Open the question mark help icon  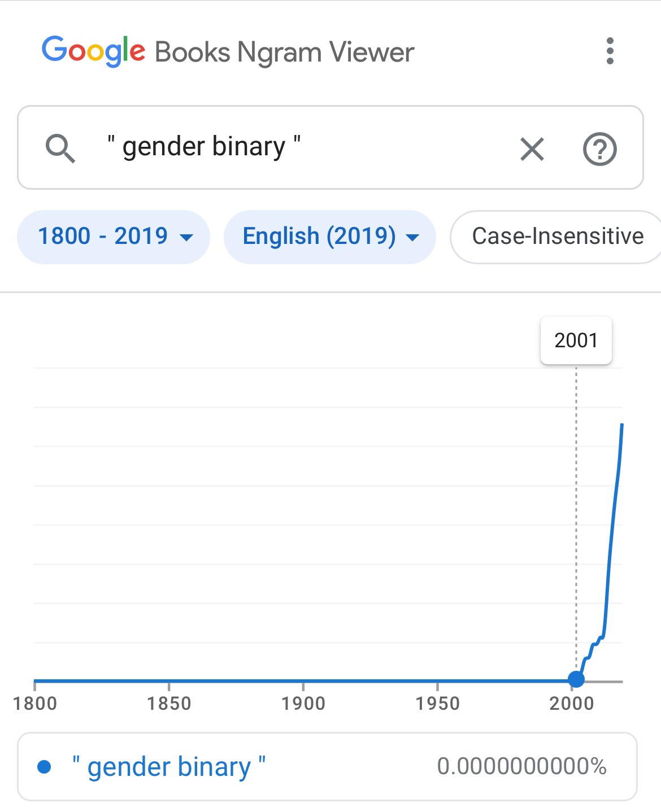click(599, 149)
